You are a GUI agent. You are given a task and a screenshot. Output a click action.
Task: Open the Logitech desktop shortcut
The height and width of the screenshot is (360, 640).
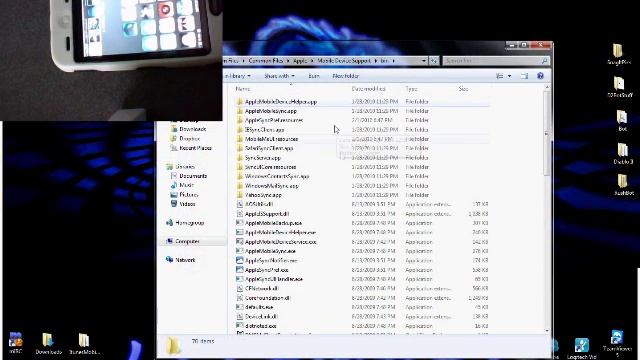pyautogui.click(x=582, y=348)
